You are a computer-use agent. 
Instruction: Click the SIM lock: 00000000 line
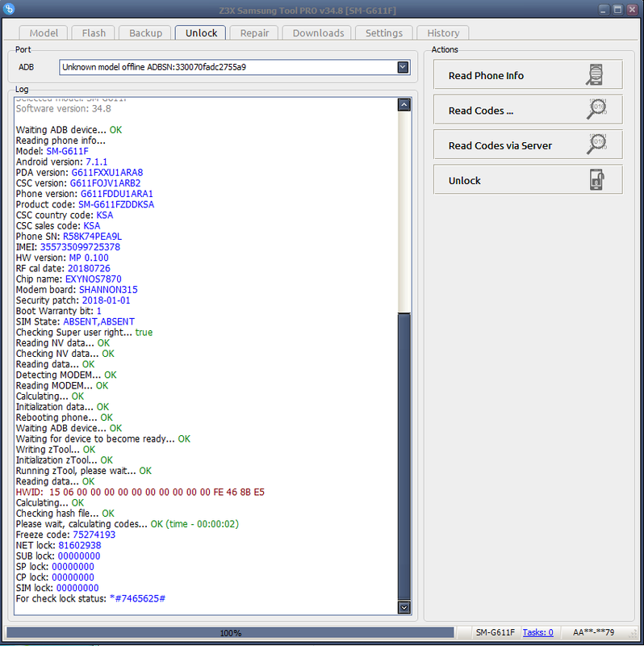coord(57,589)
